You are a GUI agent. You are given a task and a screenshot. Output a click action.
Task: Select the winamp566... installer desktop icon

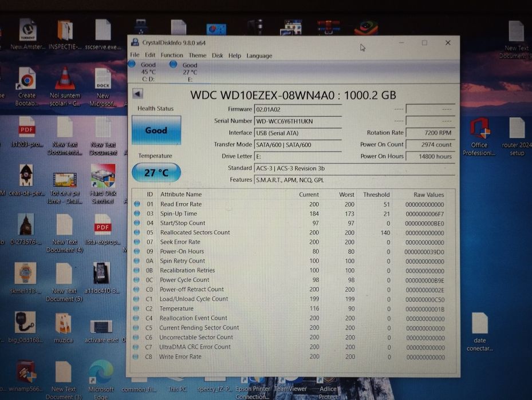(26, 377)
